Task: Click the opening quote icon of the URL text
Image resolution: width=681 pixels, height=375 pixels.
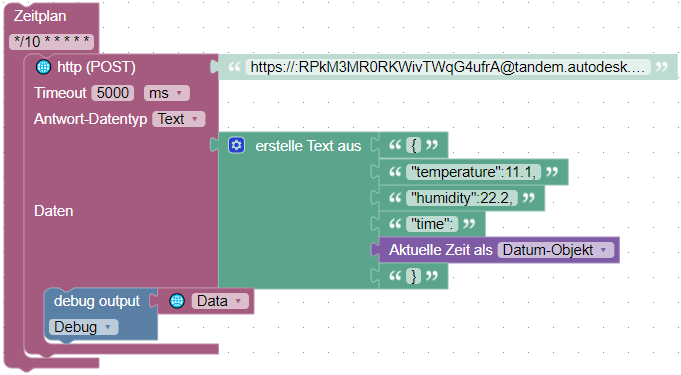Action: pos(234,67)
